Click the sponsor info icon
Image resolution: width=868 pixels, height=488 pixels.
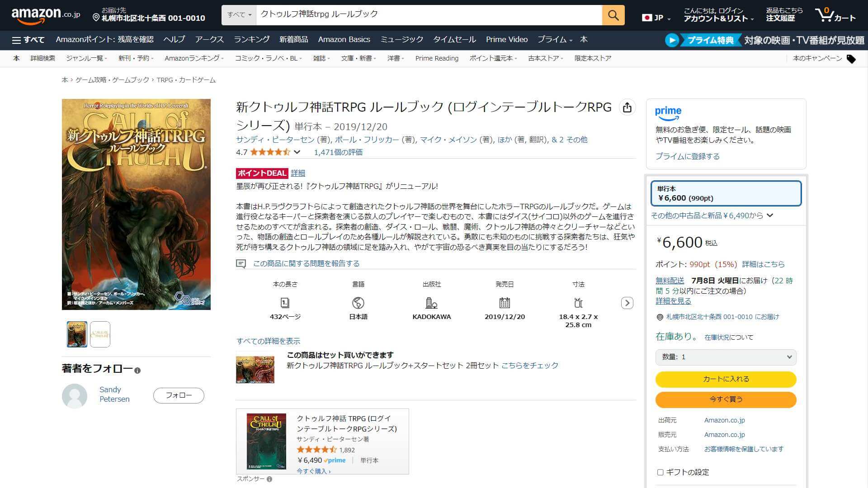point(269,479)
